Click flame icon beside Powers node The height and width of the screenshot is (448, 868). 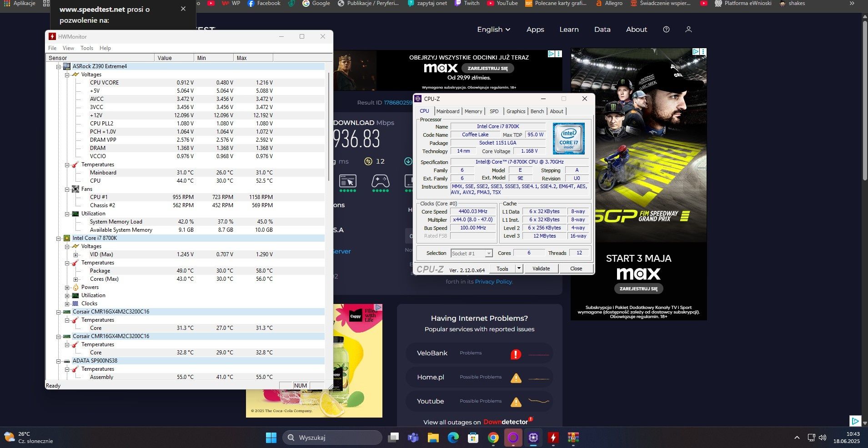pyautogui.click(x=75, y=287)
